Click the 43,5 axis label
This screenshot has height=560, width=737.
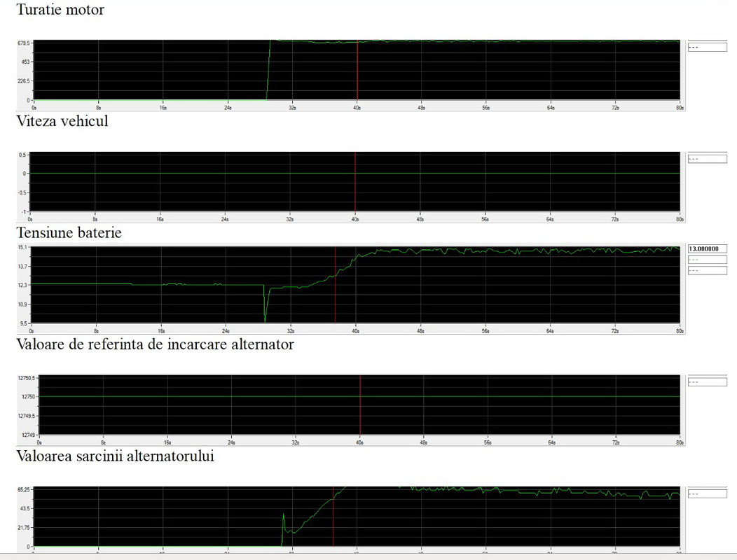coord(25,508)
